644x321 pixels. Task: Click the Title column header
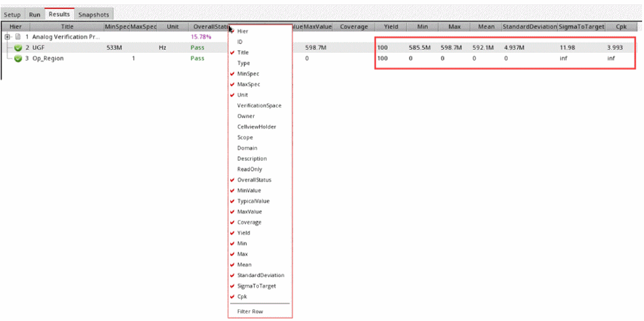[x=67, y=27]
